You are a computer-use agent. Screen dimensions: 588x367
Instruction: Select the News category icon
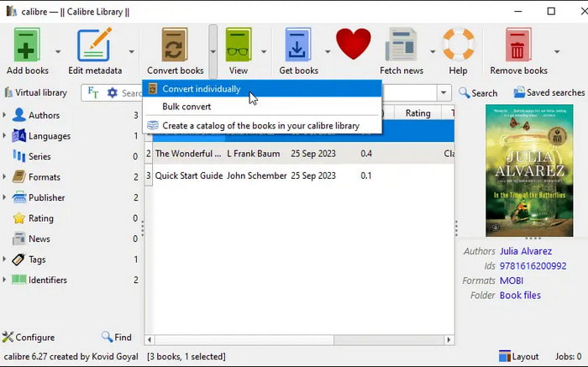[x=18, y=239]
